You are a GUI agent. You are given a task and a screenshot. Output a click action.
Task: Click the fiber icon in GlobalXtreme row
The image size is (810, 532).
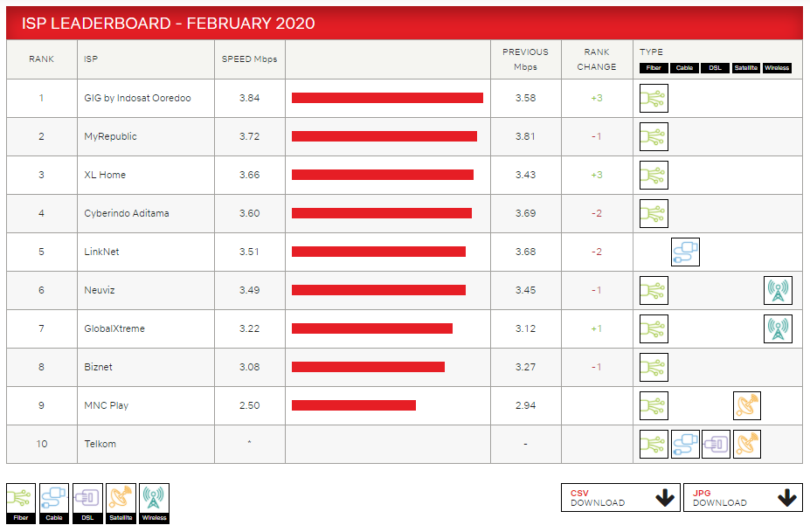pyautogui.click(x=654, y=328)
